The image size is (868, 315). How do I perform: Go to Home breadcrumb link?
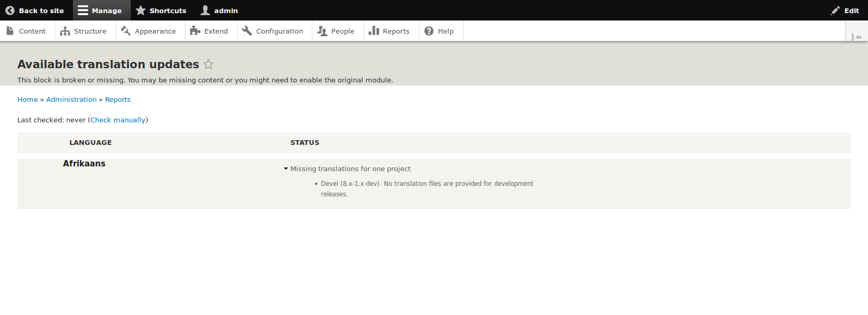pos(27,99)
